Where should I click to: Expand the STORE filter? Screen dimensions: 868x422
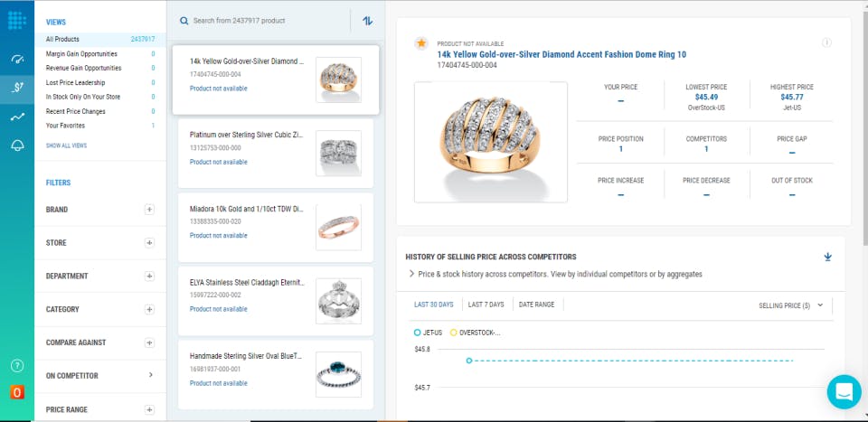149,243
